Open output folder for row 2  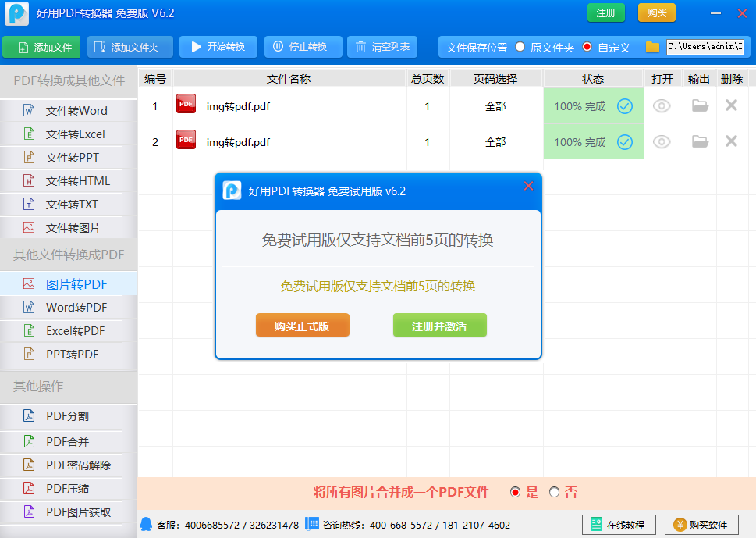pos(700,141)
